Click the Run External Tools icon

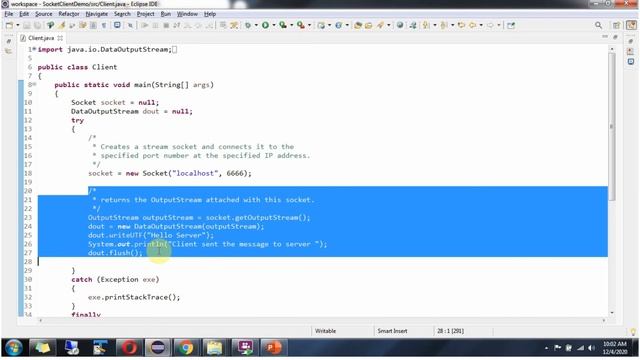click(x=301, y=25)
